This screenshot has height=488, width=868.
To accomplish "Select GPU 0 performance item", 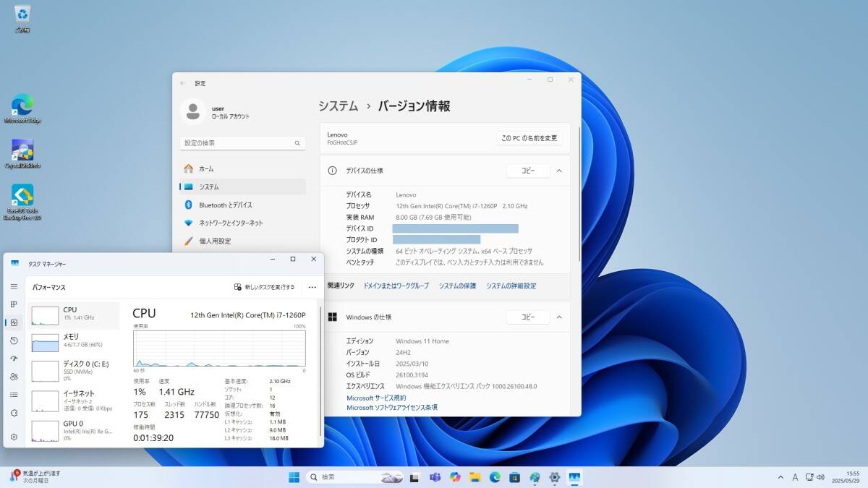I will pyautogui.click(x=73, y=430).
